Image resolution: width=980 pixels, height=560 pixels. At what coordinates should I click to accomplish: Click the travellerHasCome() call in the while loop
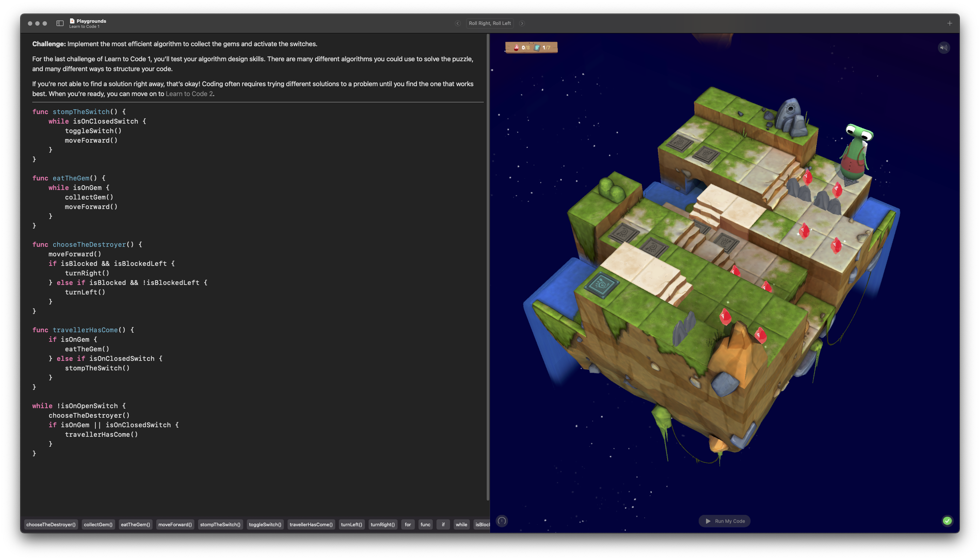coord(101,434)
